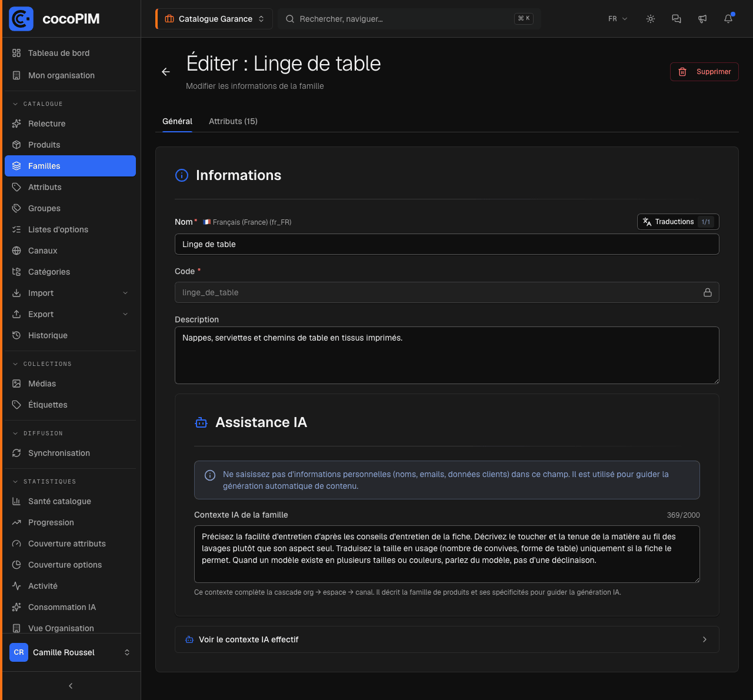Expand the Export submenu
Image resolution: width=753 pixels, height=700 pixels.
point(70,314)
